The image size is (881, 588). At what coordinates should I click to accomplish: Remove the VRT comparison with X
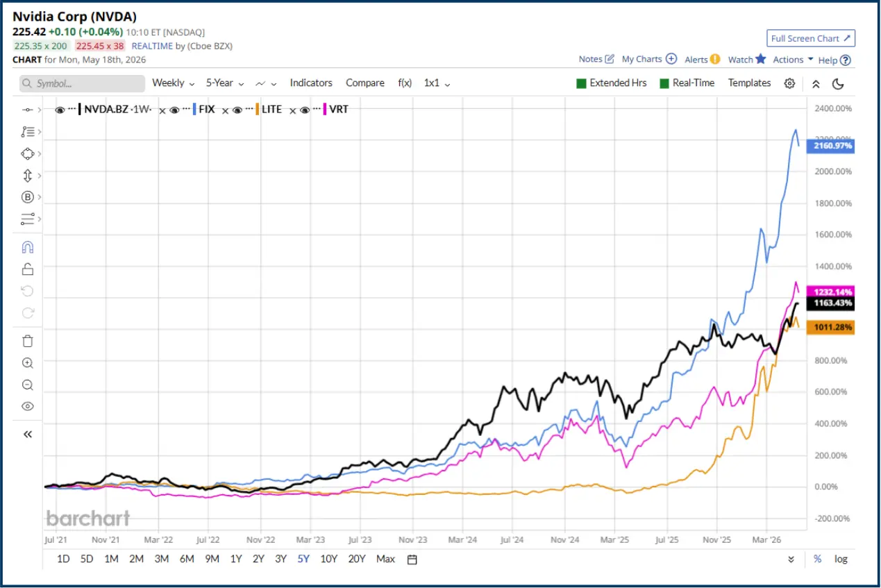click(x=292, y=110)
